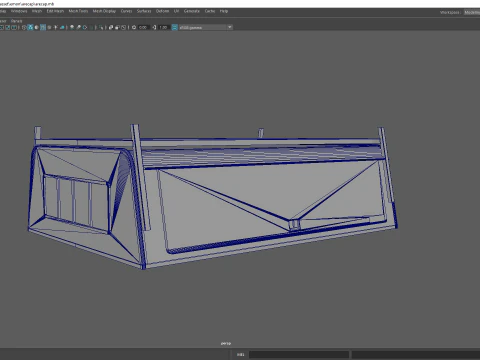Open the Workspace selector dropdown
Screen dimensions: 480x360
[472, 12]
